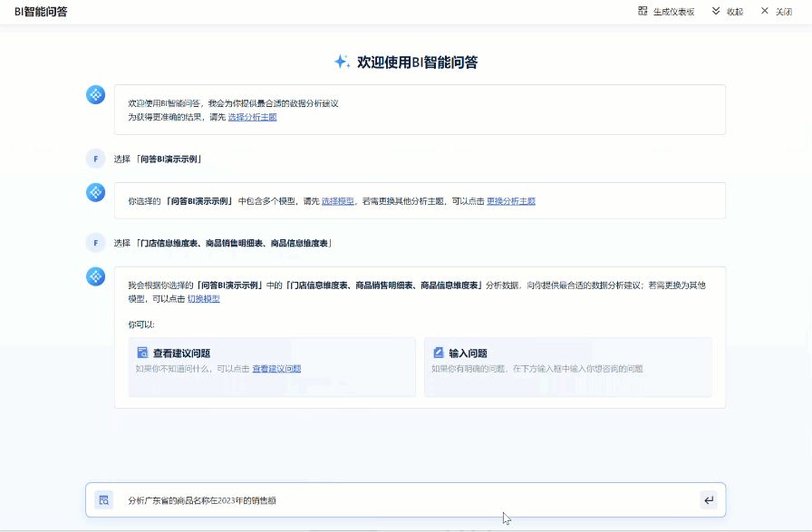This screenshot has width=812, height=532.
Task: Click the user avatar beside the 门店信息维度表 selection
Action: [x=95, y=242]
